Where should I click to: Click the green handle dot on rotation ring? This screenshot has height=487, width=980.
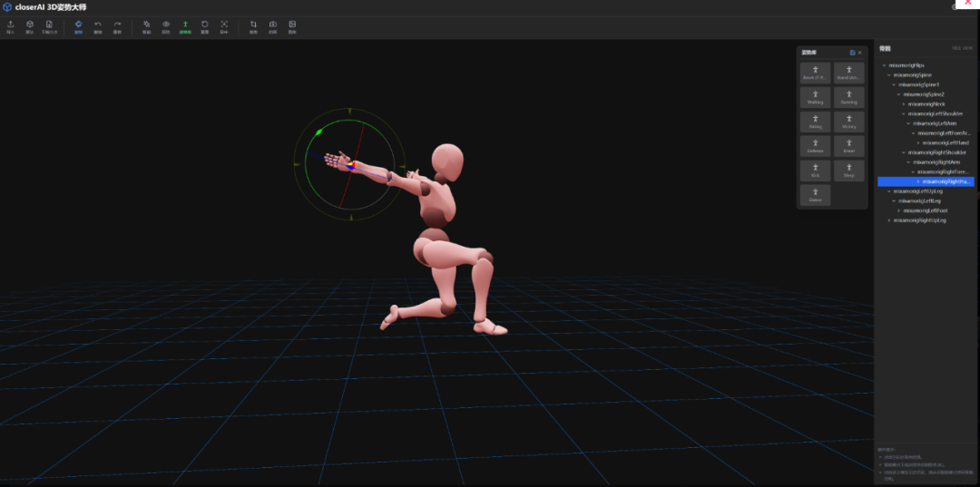click(319, 131)
